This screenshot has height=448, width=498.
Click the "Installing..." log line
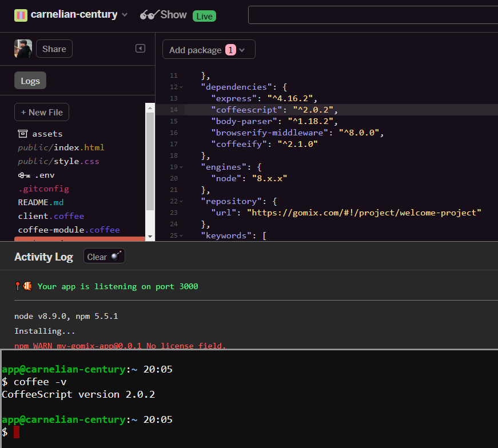pyautogui.click(x=45, y=331)
